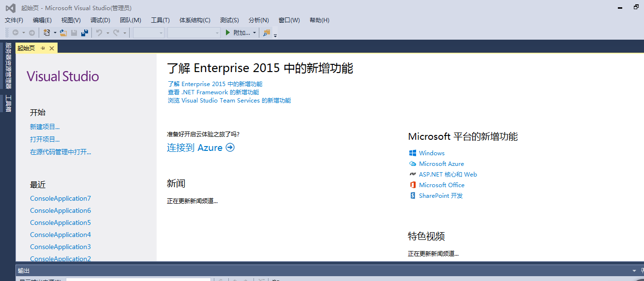Viewport: 644px width, 281px height.
Task: Open the 工具(T) menu
Action: (x=160, y=20)
